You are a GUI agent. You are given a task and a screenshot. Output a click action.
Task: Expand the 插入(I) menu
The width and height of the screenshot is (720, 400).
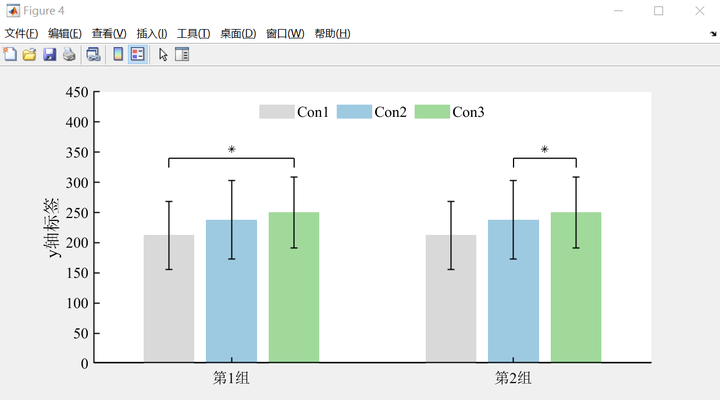[x=152, y=34]
